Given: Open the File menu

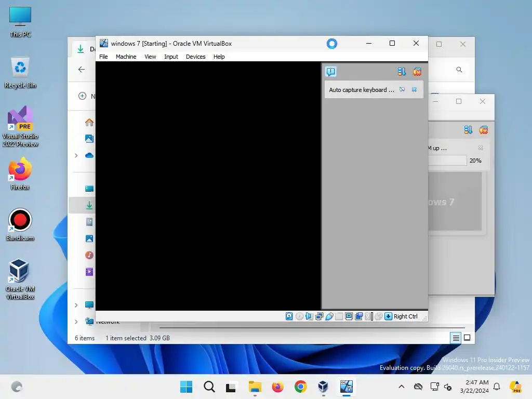Looking at the screenshot, I should click(103, 57).
